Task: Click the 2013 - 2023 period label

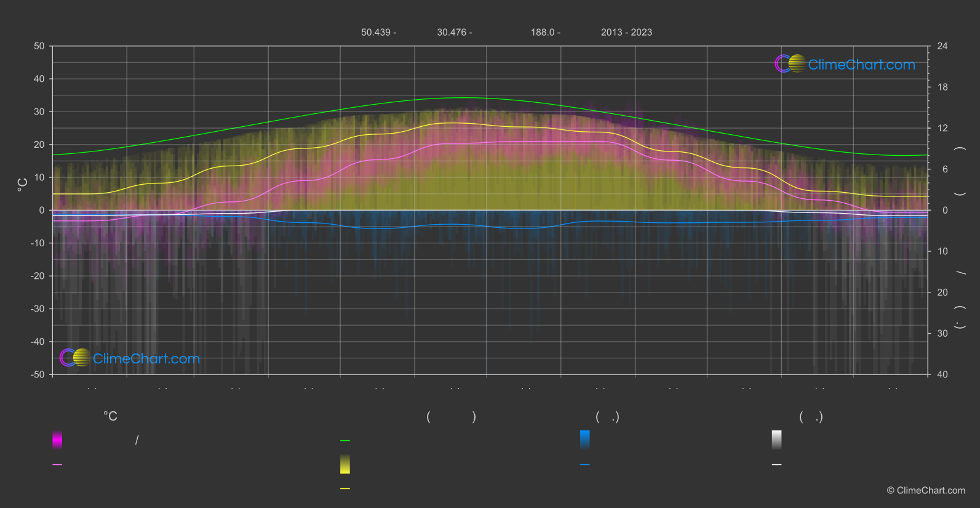Action: click(x=626, y=33)
